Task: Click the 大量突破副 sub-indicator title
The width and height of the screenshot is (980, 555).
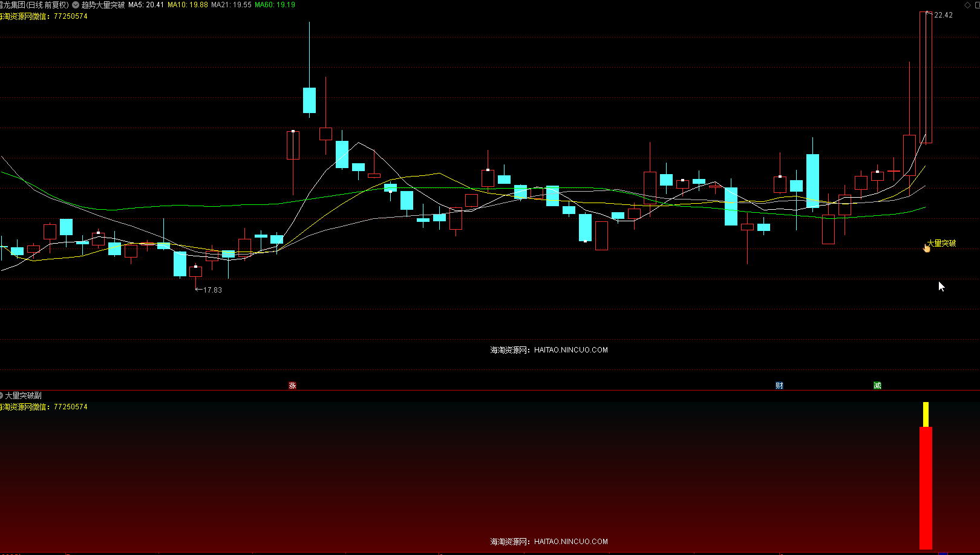Action: tap(24, 395)
